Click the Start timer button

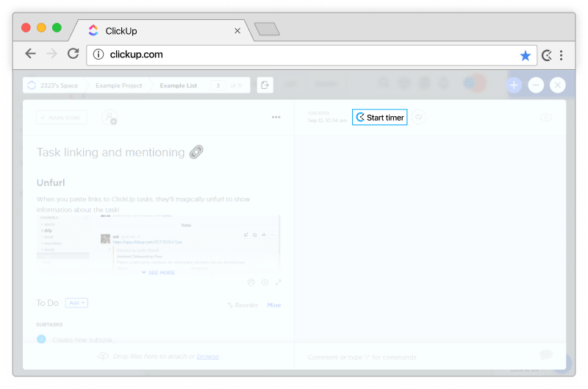click(x=379, y=118)
